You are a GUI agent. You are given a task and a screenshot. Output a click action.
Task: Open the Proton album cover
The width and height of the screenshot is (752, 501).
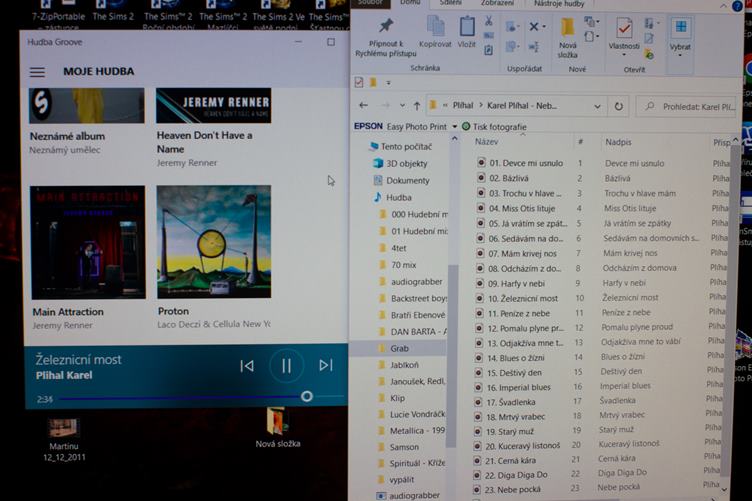click(x=214, y=242)
